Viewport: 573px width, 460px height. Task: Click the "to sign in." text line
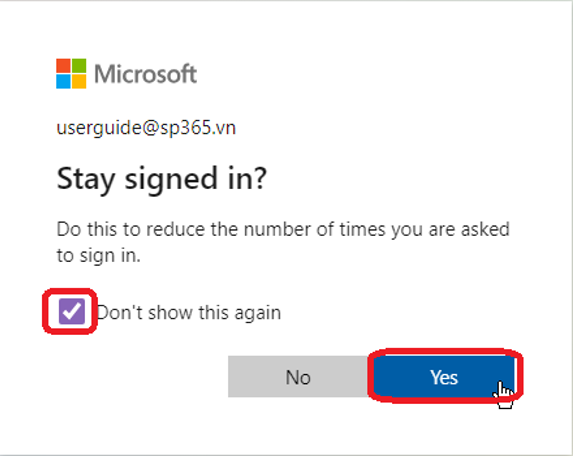[99, 255]
